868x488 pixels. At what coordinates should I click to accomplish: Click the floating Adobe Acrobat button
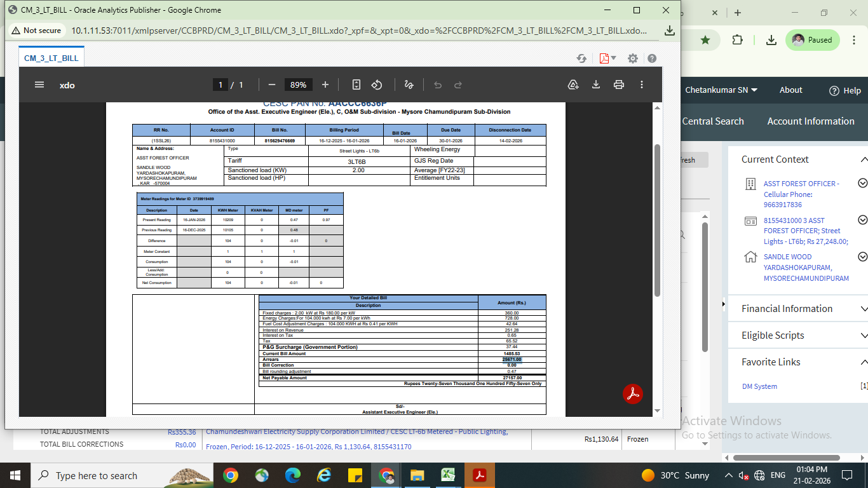633,394
